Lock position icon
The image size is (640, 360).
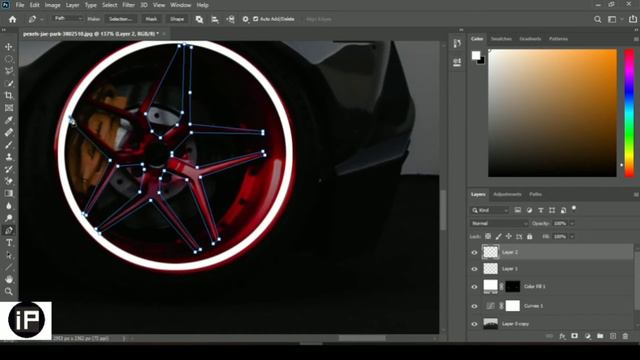pyautogui.click(x=509, y=236)
